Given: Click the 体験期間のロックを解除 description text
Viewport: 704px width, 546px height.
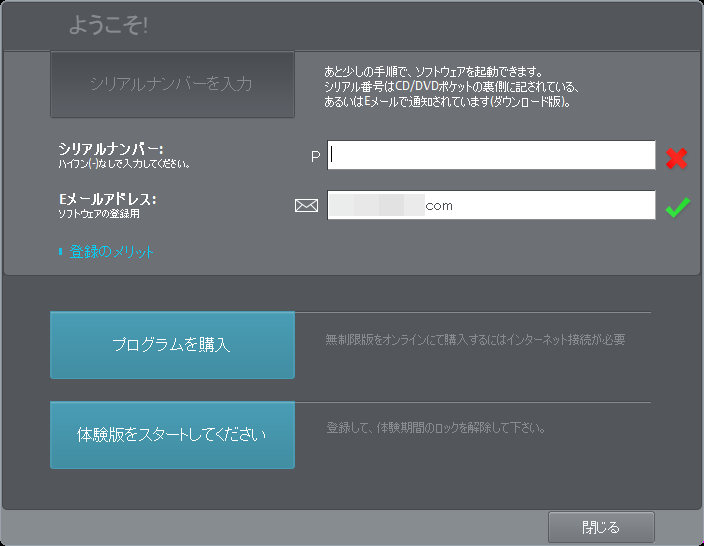Looking at the screenshot, I should tap(435, 428).
